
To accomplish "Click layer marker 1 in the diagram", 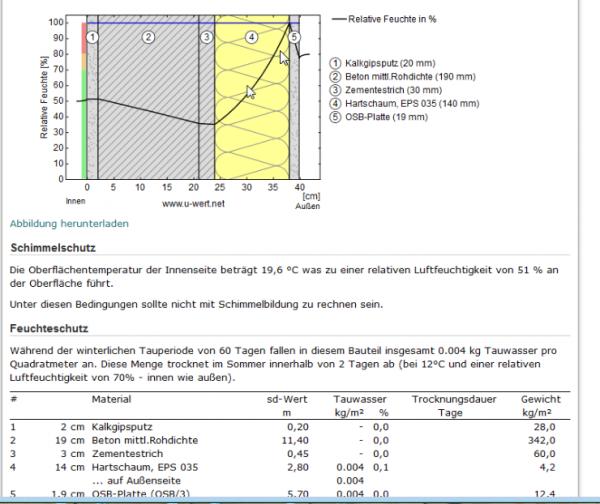I will click(92, 38).
